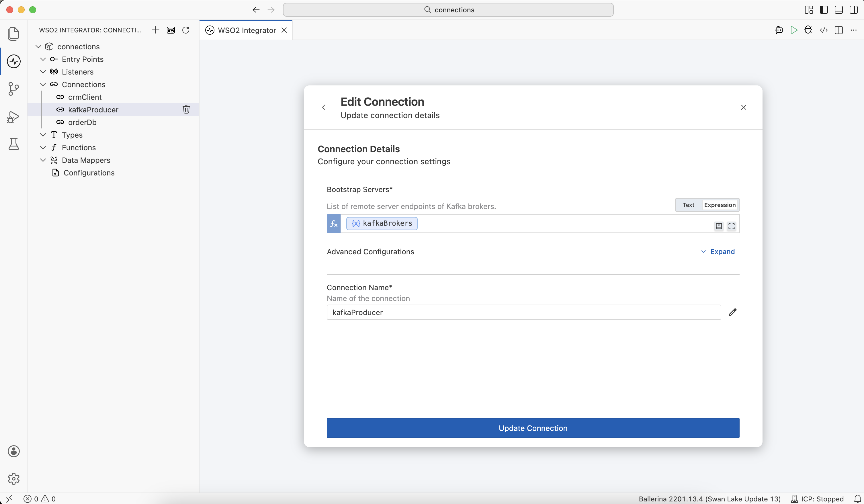This screenshot has height=504, width=864.
Task: Select kafkaProducer in the tree
Action: (x=113, y=110)
